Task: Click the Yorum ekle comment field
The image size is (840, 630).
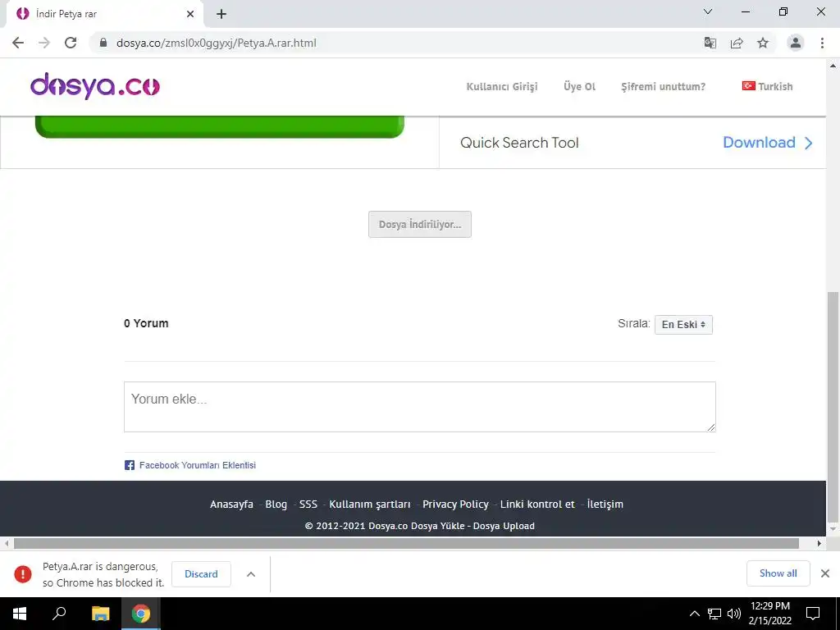Action: (x=420, y=407)
